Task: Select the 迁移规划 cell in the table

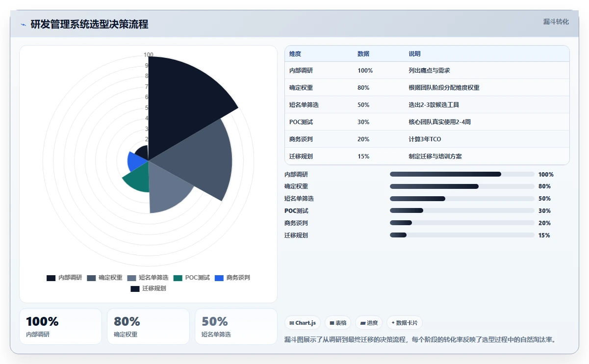Action: tap(301, 156)
